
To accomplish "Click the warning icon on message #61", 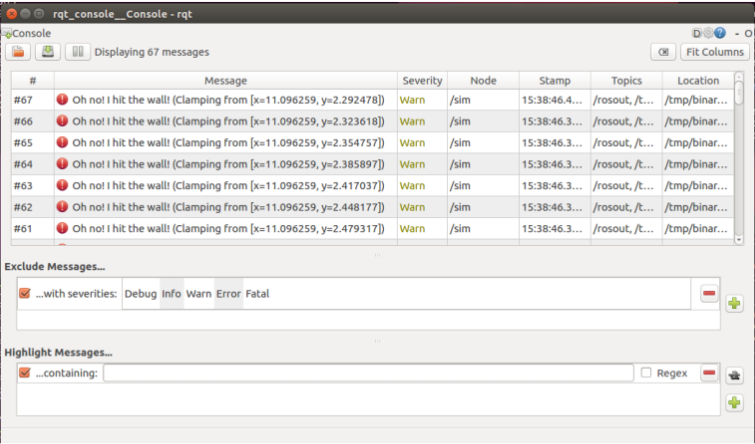I will coord(62,228).
